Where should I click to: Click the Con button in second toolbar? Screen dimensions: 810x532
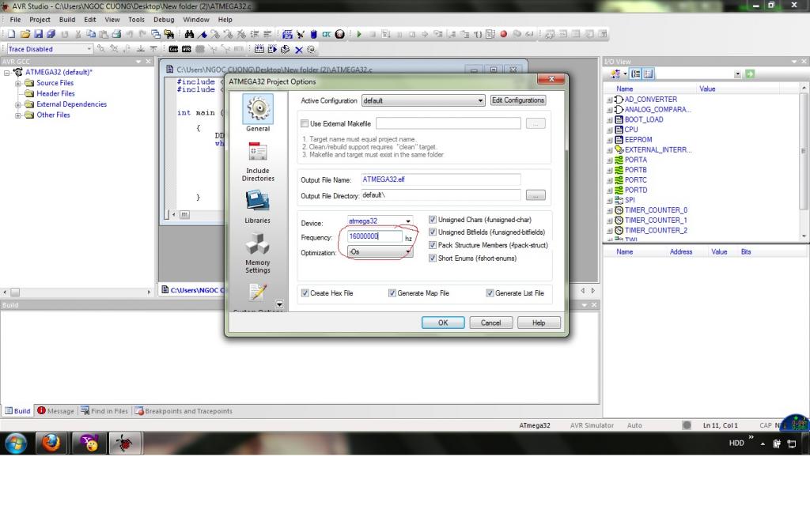pos(173,49)
